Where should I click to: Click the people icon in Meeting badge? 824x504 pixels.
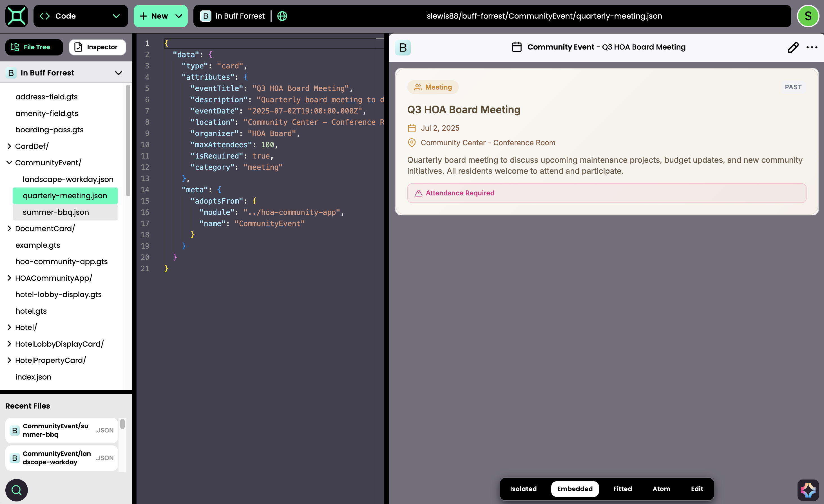click(x=418, y=87)
